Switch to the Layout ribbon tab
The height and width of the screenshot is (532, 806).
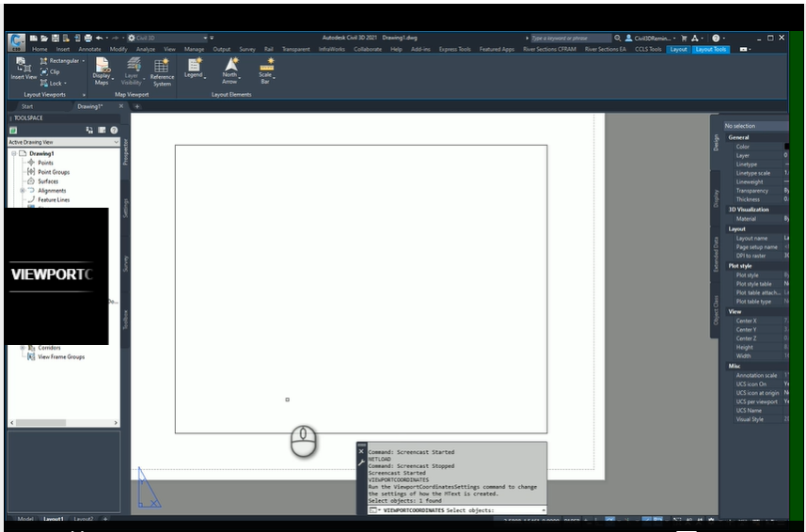tap(678, 49)
